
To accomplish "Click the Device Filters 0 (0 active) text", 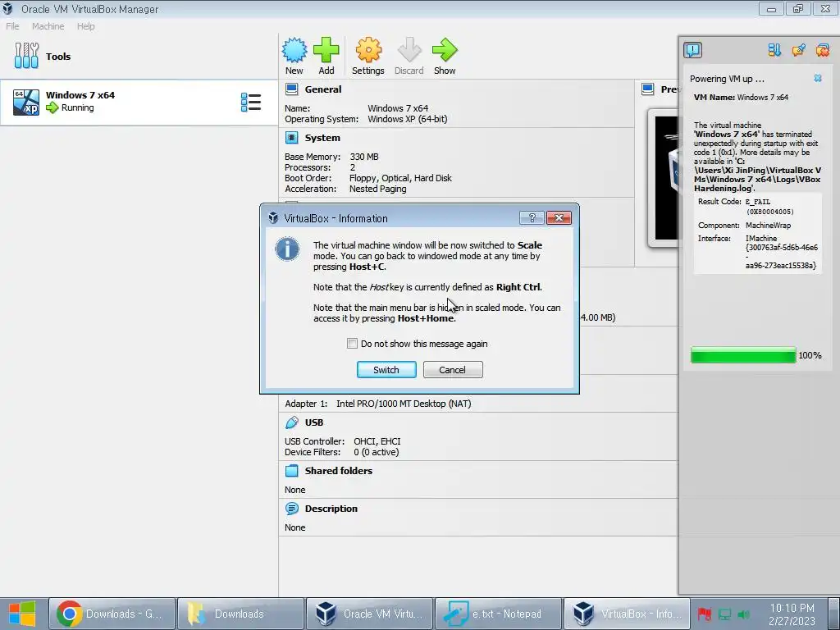I will pos(376,452).
